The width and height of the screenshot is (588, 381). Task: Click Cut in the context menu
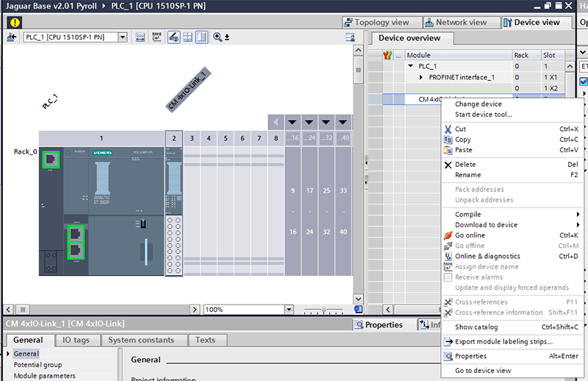pos(512,129)
